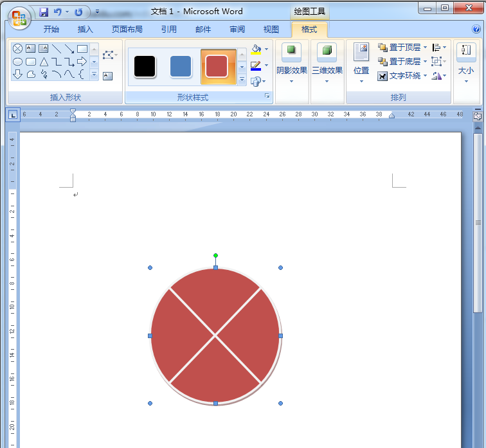Apply the blue shape style swatch
This screenshot has width=486, height=448.
pos(181,66)
